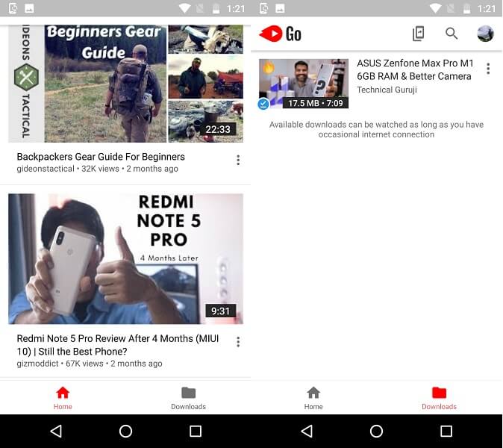
Task: Open the Beginners Gear Guide video thumbnail
Action: pyautogui.click(x=125, y=84)
